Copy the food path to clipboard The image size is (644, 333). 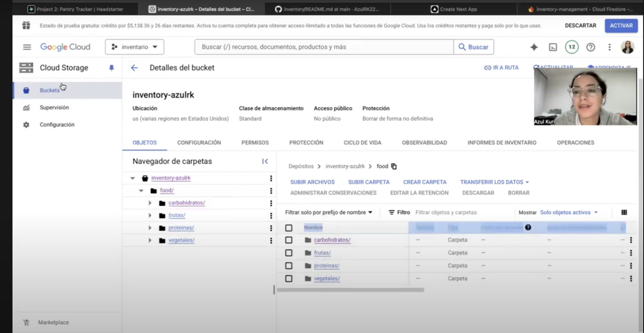[x=394, y=166]
